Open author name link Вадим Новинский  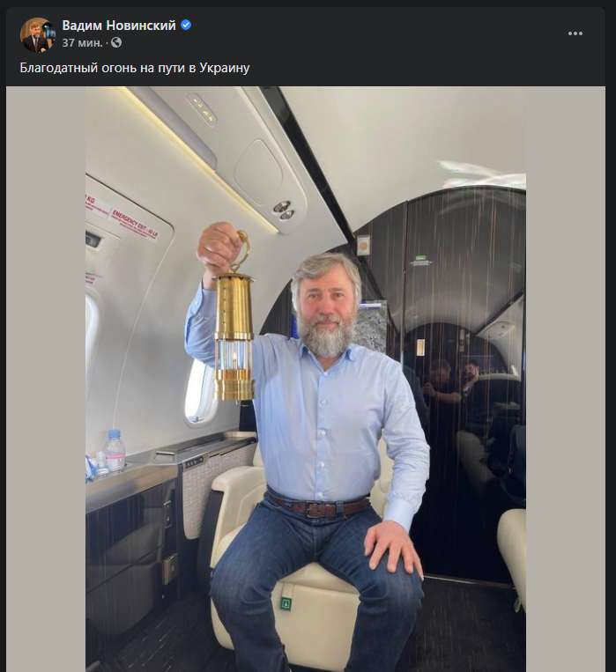[x=119, y=26]
